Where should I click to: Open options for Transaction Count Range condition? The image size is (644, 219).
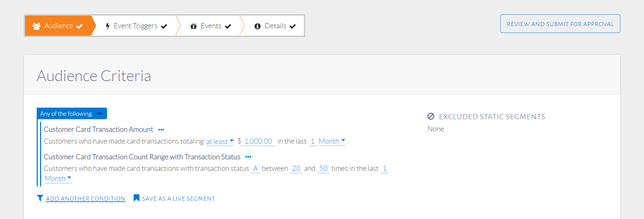(248, 157)
